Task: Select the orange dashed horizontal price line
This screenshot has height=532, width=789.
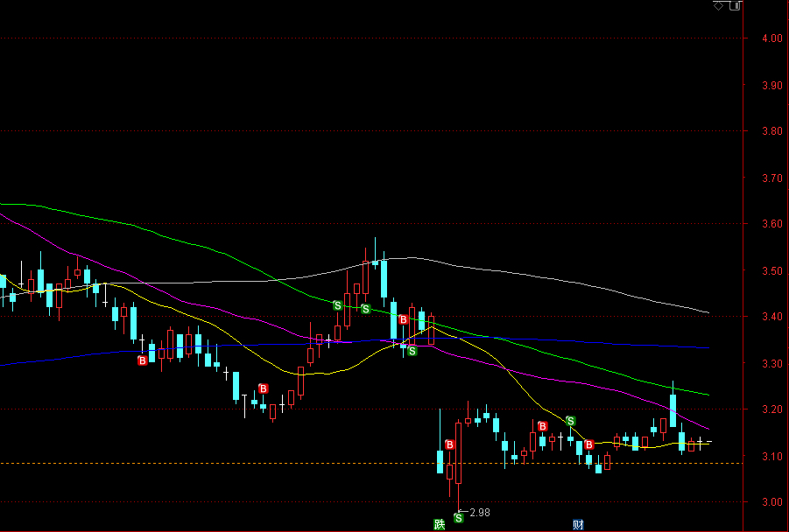Action: point(371,463)
